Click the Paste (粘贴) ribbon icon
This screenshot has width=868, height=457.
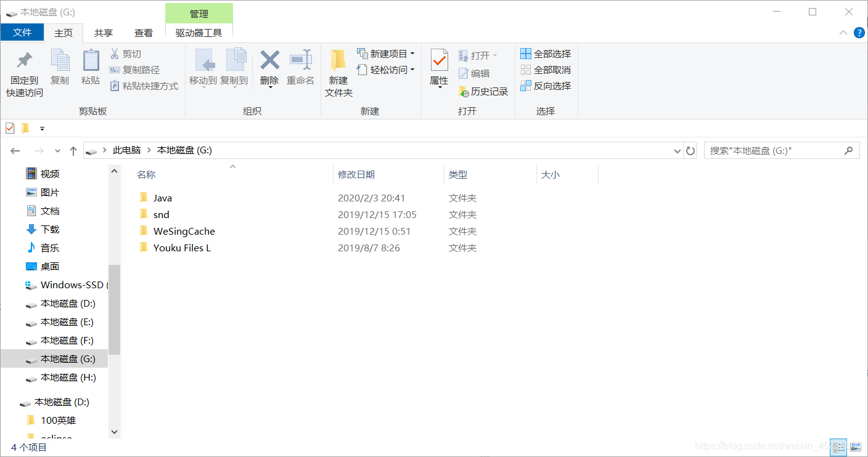[91, 60]
